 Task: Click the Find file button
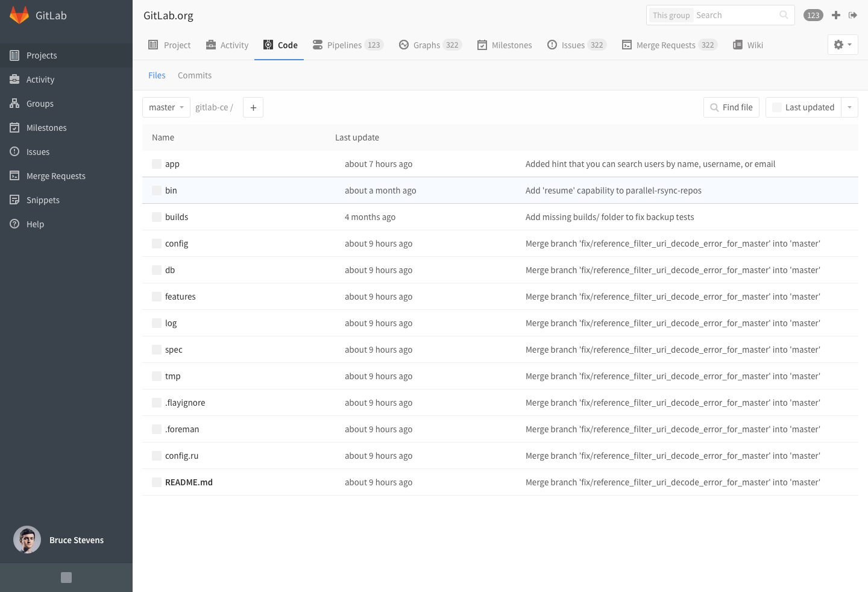pos(731,107)
